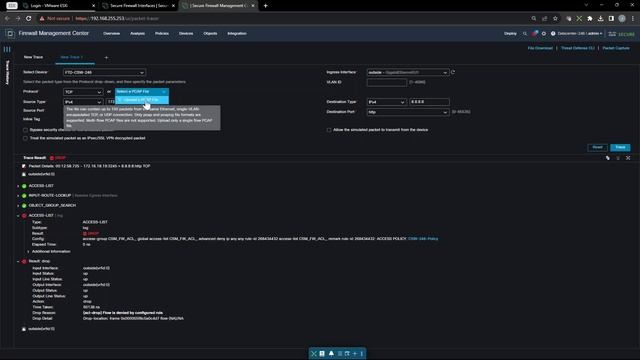Click the VLAN ID input field

(x=387, y=82)
